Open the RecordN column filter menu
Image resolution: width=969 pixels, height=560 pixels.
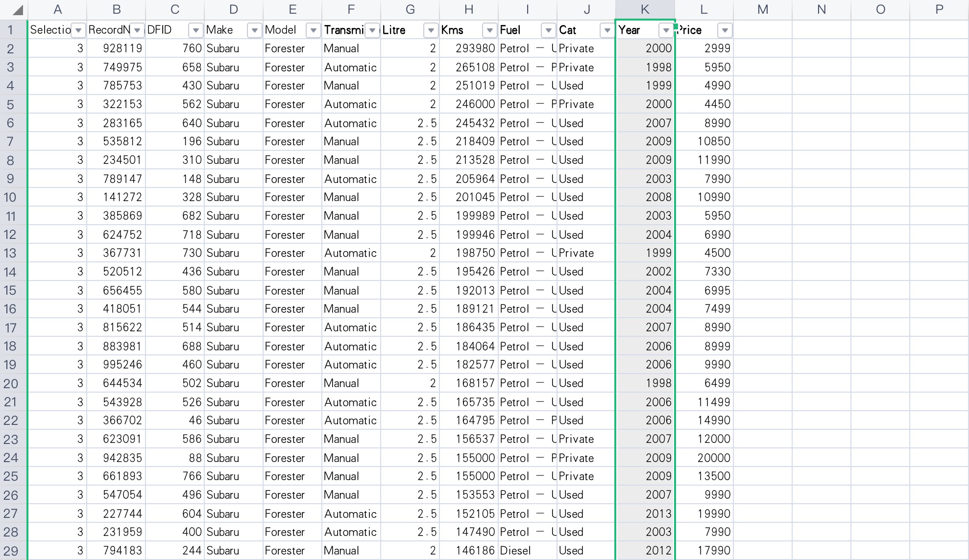[137, 30]
